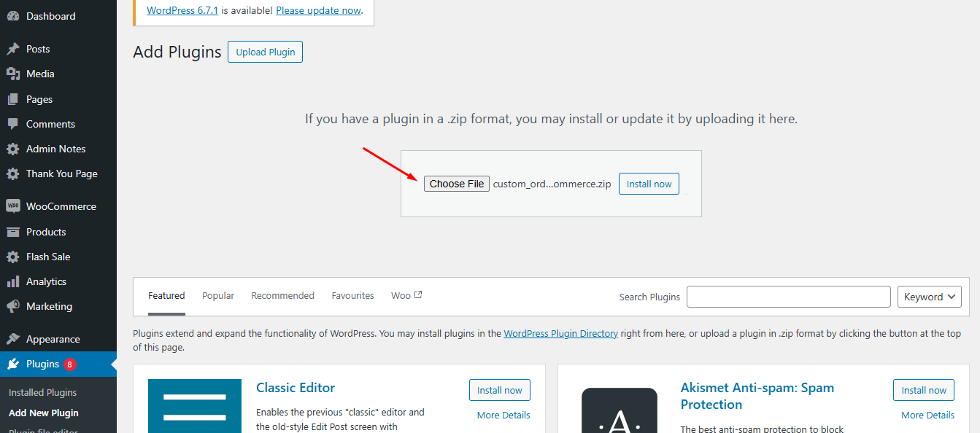Click the Pages icon in sidebar
The image size is (980, 433).
pos(13,99)
